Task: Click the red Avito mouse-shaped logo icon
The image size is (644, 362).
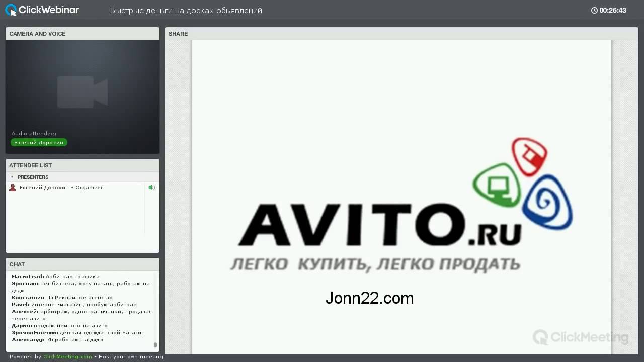Action: (x=530, y=156)
